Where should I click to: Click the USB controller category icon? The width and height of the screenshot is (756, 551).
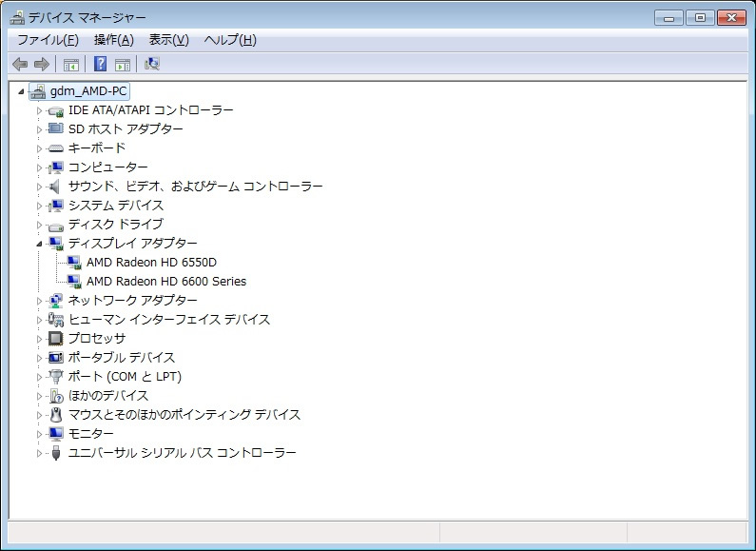[x=56, y=453]
